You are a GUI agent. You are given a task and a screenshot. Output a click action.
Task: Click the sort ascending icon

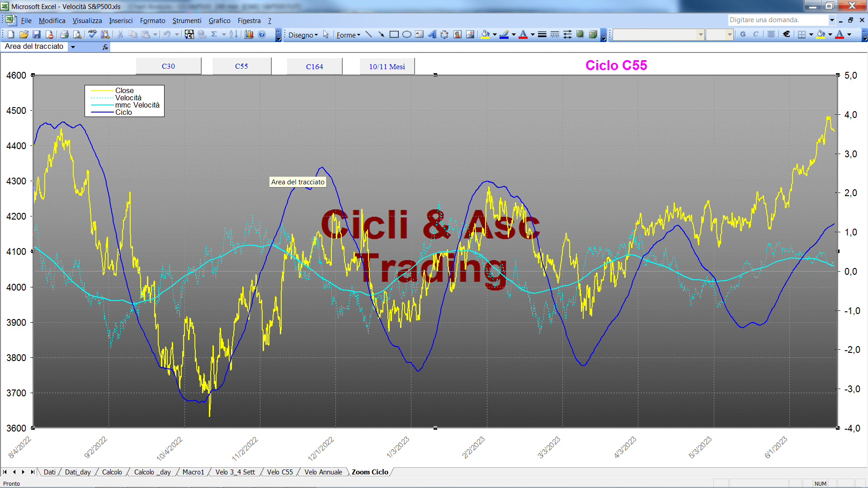point(233,34)
